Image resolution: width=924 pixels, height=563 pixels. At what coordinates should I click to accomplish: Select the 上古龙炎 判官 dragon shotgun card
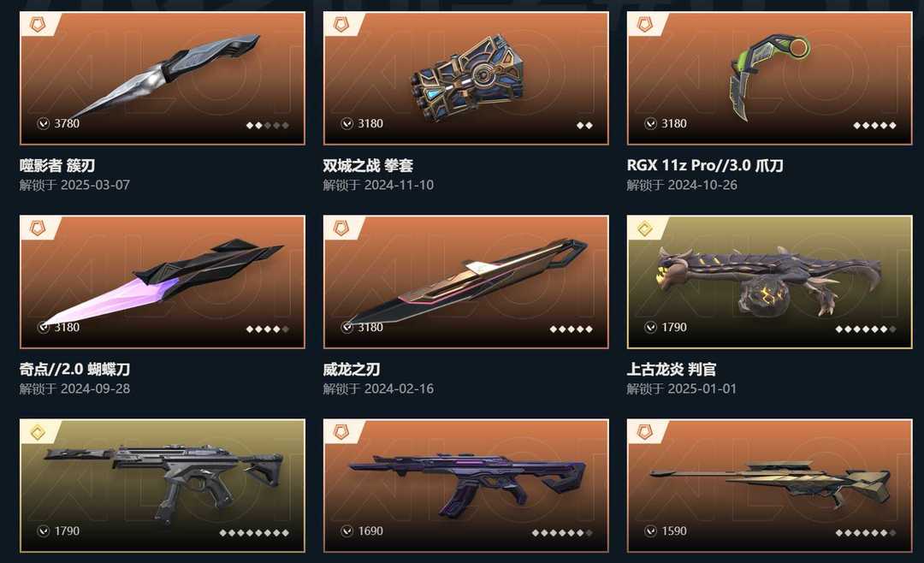click(769, 281)
